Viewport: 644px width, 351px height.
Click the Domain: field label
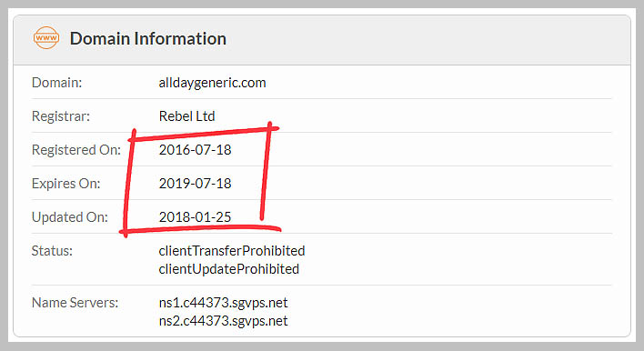click(x=56, y=83)
